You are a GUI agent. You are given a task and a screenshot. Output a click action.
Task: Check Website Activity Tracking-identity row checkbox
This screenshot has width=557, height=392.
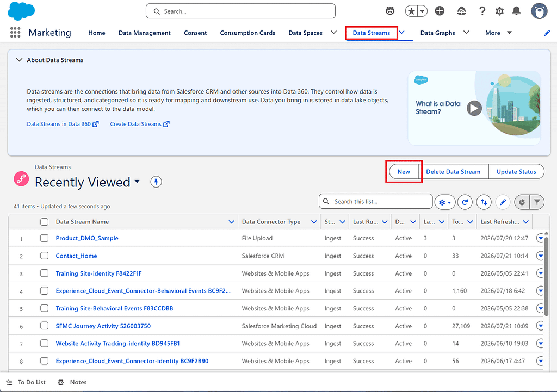(45, 343)
